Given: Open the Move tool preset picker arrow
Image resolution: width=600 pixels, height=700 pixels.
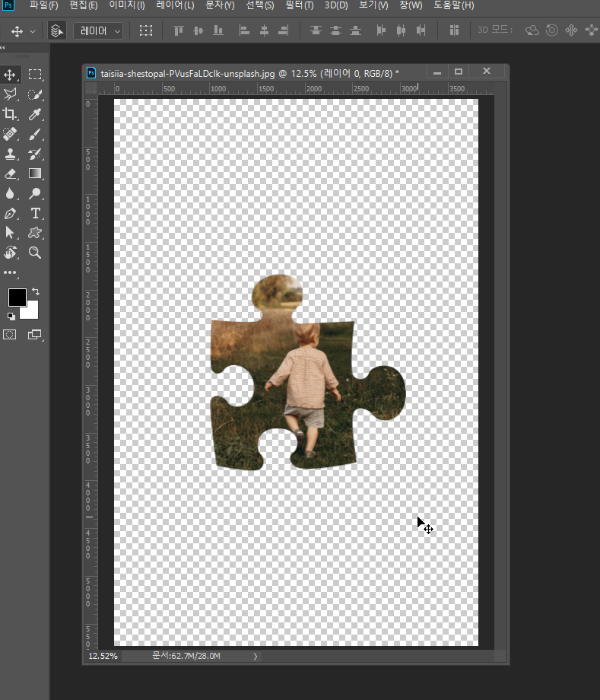Looking at the screenshot, I should pos(33,31).
